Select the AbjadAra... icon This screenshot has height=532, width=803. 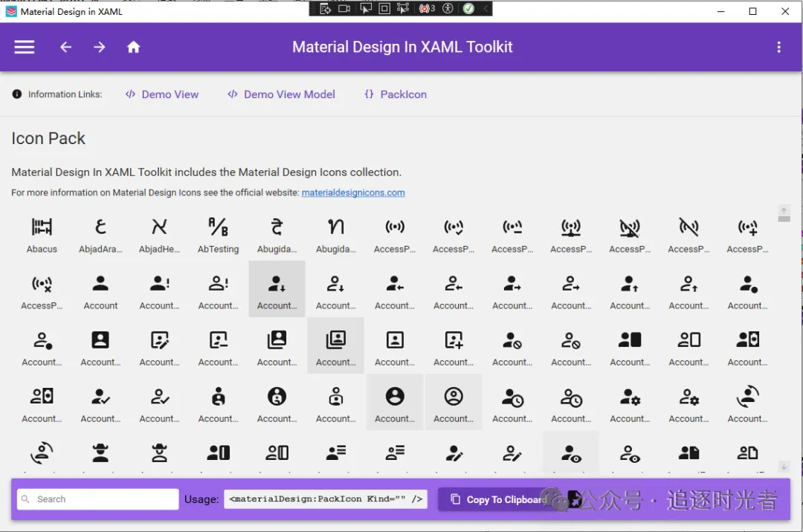pyautogui.click(x=100, y=233)
